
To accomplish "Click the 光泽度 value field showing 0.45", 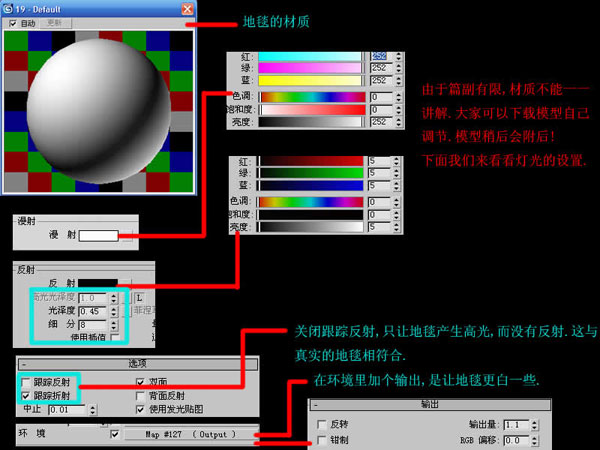I will 93,311.
